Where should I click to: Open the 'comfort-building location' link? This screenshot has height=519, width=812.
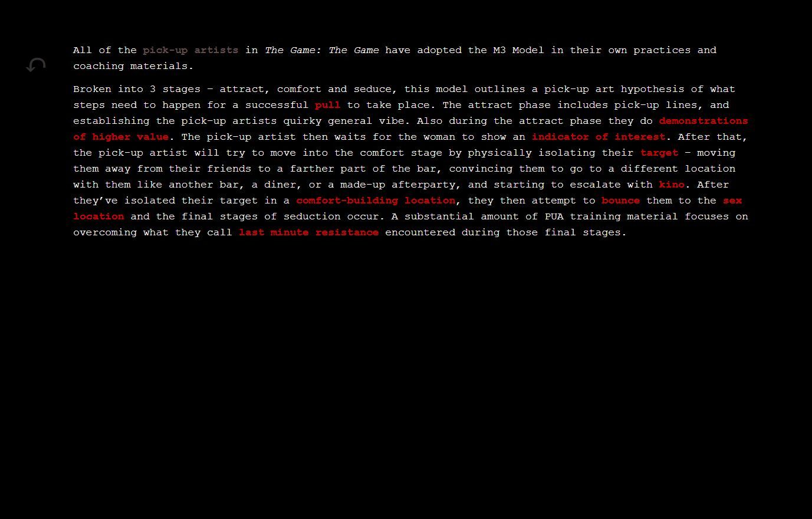click(x=376, y=201)
